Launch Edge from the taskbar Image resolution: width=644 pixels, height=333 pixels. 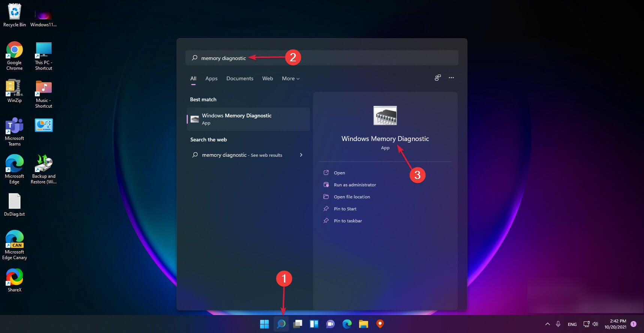347,324
